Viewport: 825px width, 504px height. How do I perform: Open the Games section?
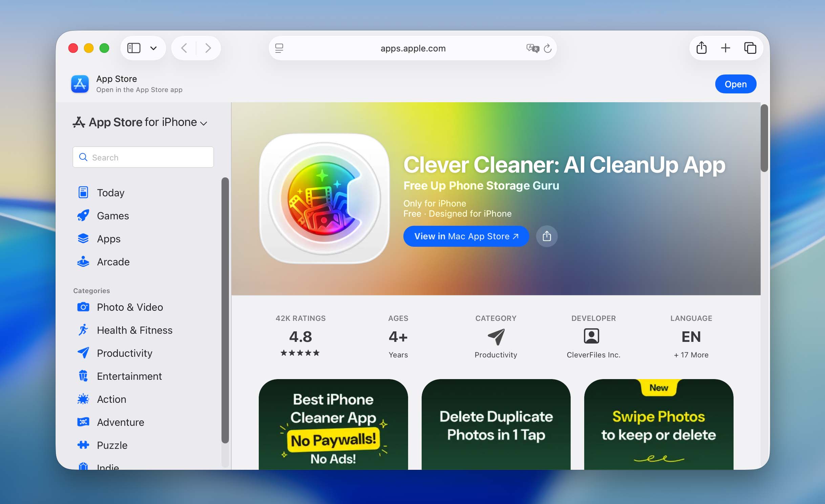112,216
